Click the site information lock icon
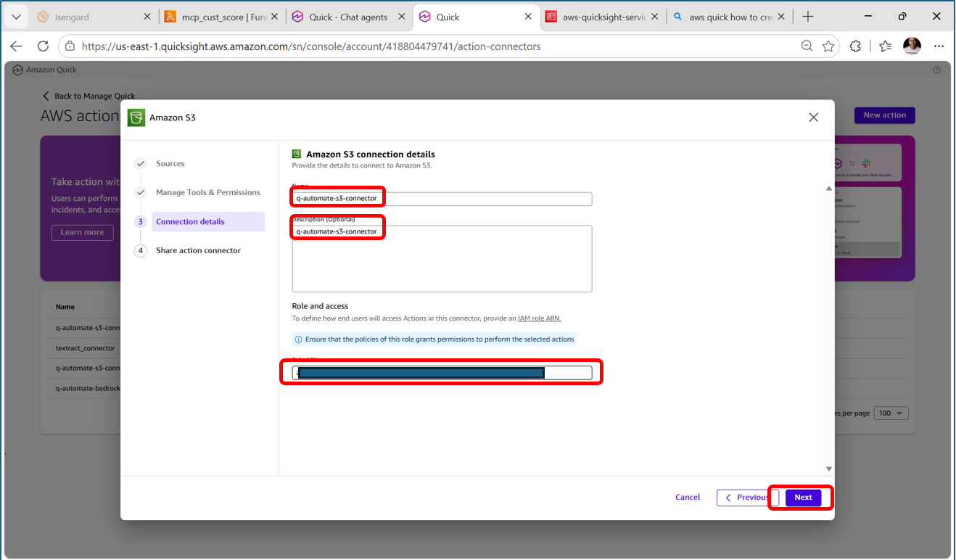Image resolution: width=956 pixels, height=560 pixels. point(70,46)
